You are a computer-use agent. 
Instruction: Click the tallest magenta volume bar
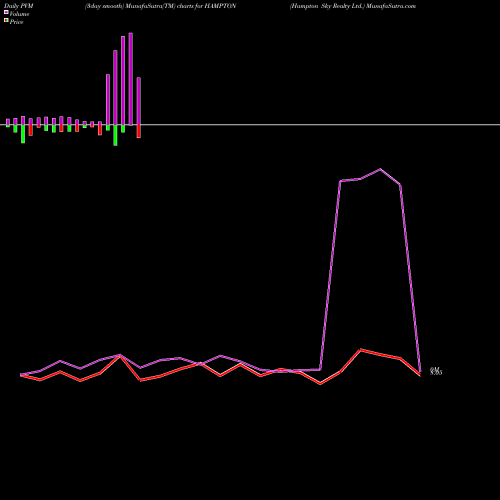click(x=131, y=79)
